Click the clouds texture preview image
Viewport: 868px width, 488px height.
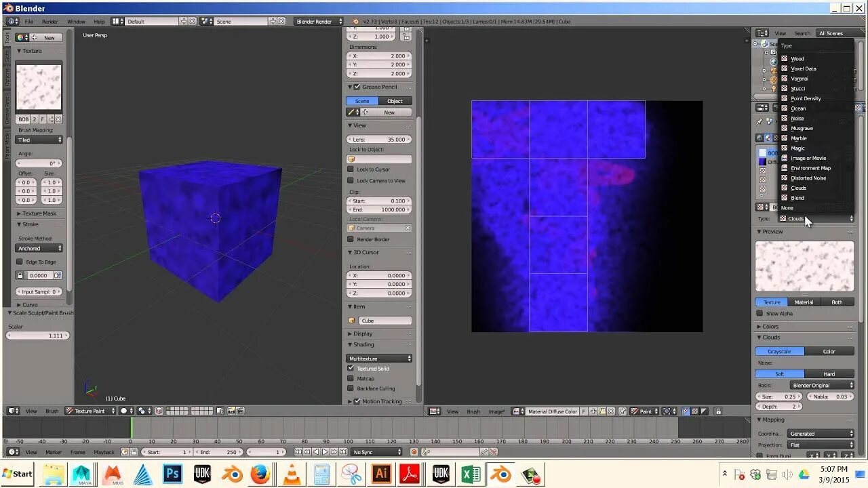click(805, 266)
